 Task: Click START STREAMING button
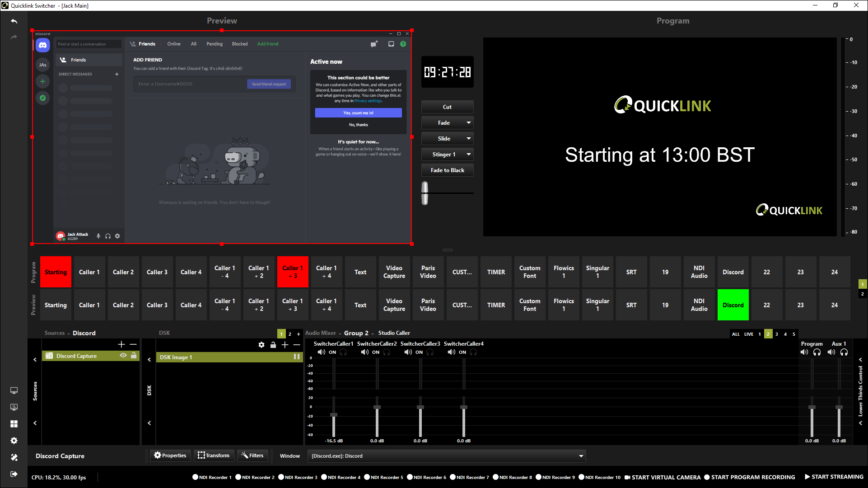[834, 477]
